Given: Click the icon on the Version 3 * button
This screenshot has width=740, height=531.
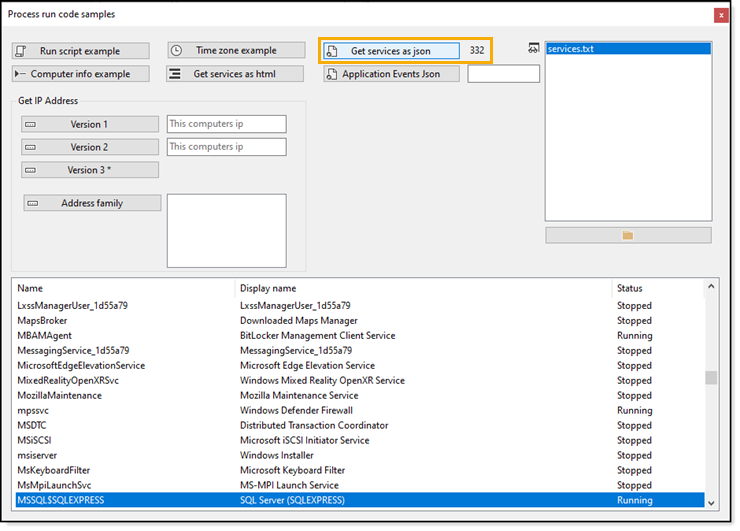Looking at the screenshot, I should (x=30, y=170).
